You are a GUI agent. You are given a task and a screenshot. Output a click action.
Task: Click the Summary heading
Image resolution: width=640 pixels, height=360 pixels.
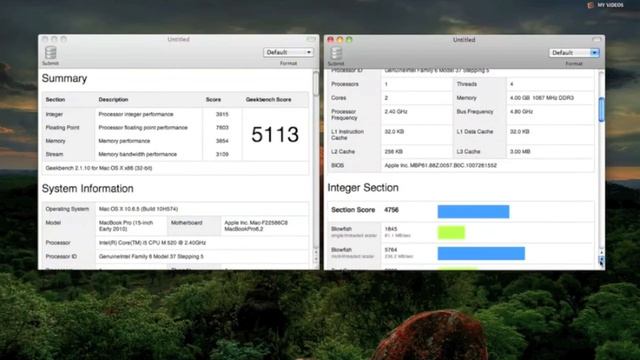(64, 78)
